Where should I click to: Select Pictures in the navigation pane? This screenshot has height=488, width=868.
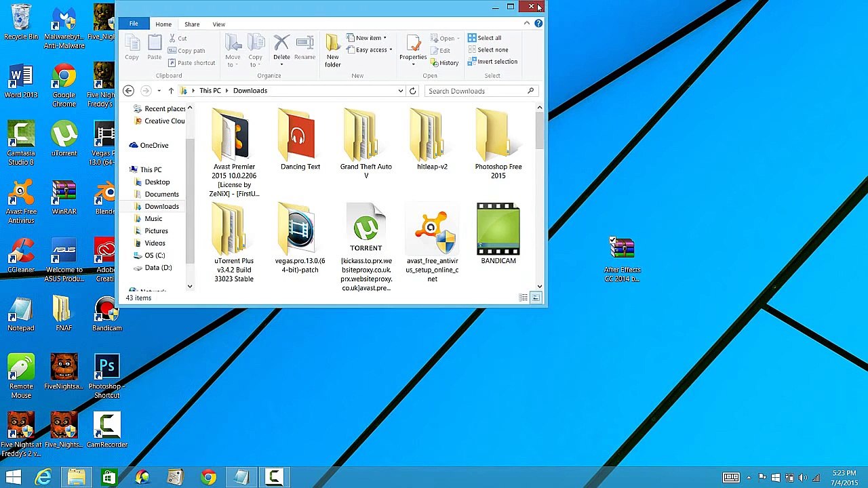coord(151,231)
